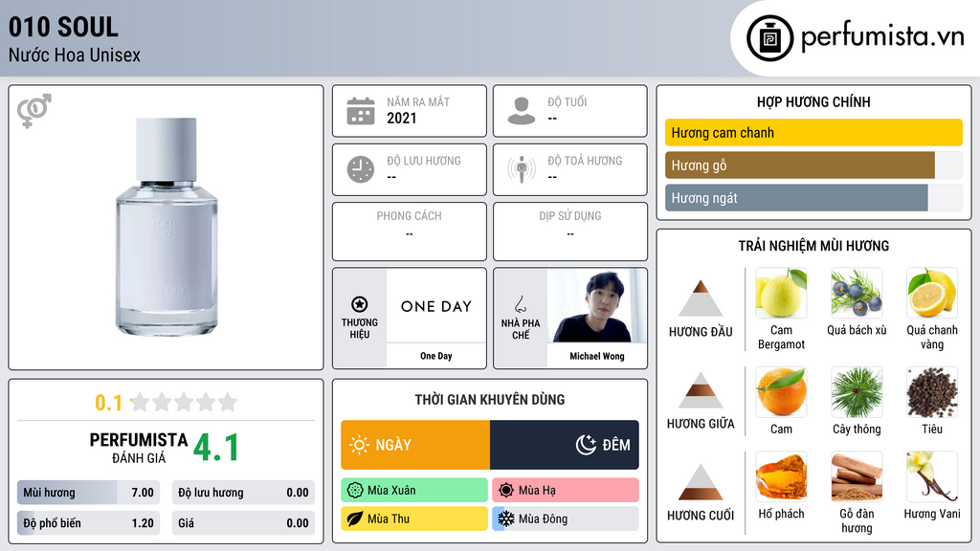Click the Nước Hoa Unisex subtitle
980x551 pixels.
pyautogui.click(x=75, y=55)
